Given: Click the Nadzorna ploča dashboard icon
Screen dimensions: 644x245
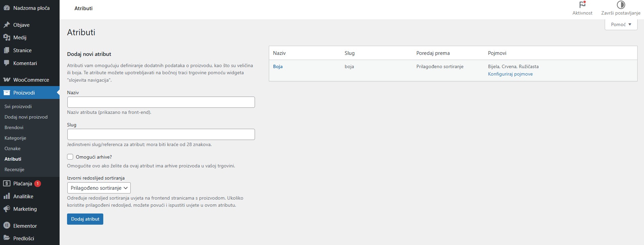Looking at the screenshot, I should tap(6, 8).
